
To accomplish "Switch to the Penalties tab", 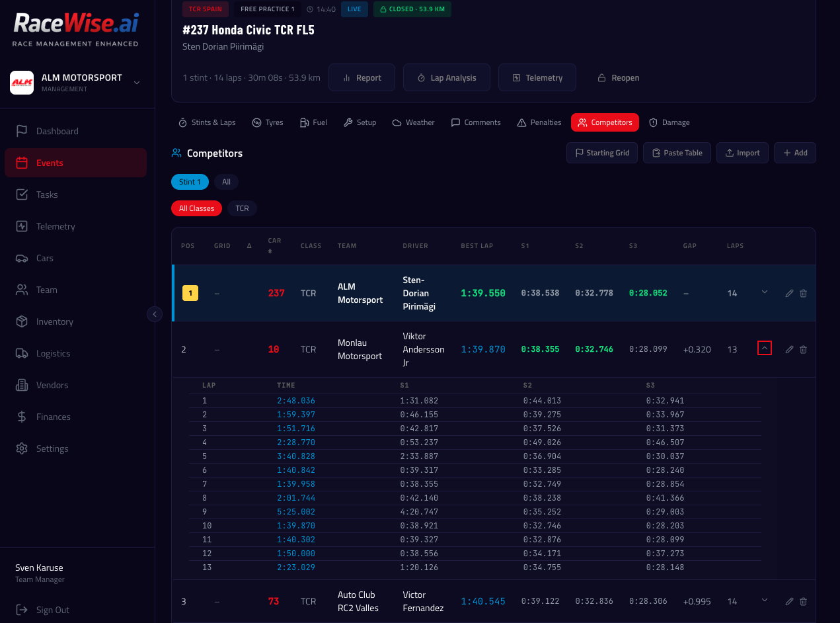I will (539, 122).
